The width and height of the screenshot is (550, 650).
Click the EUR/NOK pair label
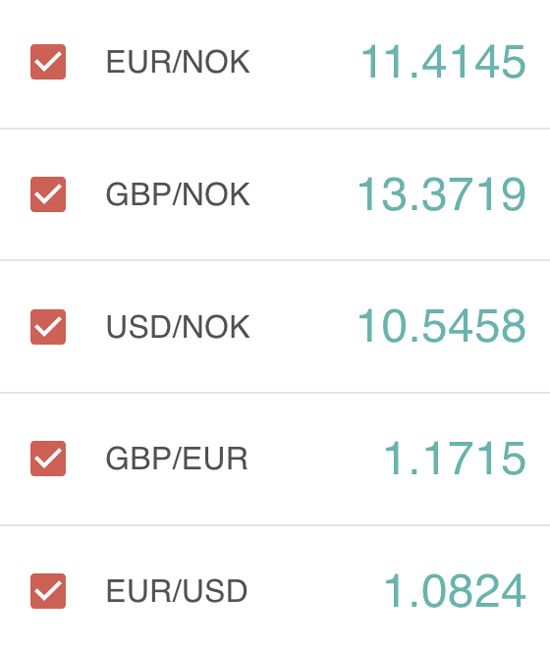pos(178,62)
